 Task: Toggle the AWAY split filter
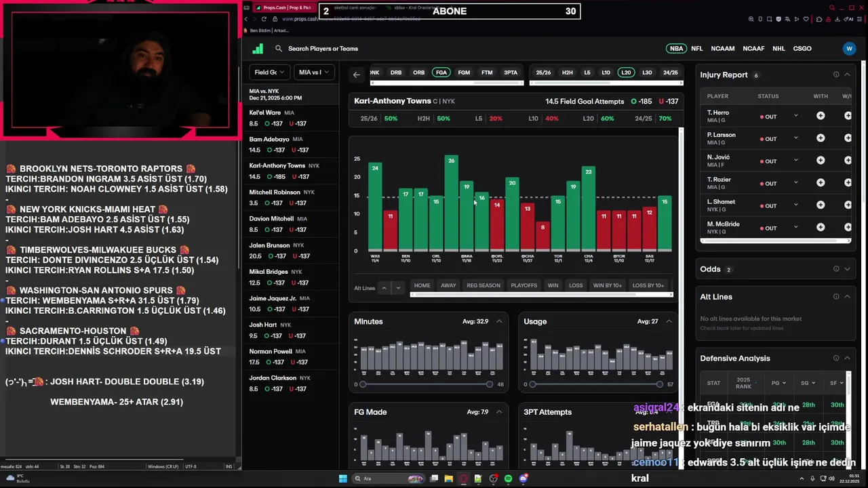click(448, 285)
